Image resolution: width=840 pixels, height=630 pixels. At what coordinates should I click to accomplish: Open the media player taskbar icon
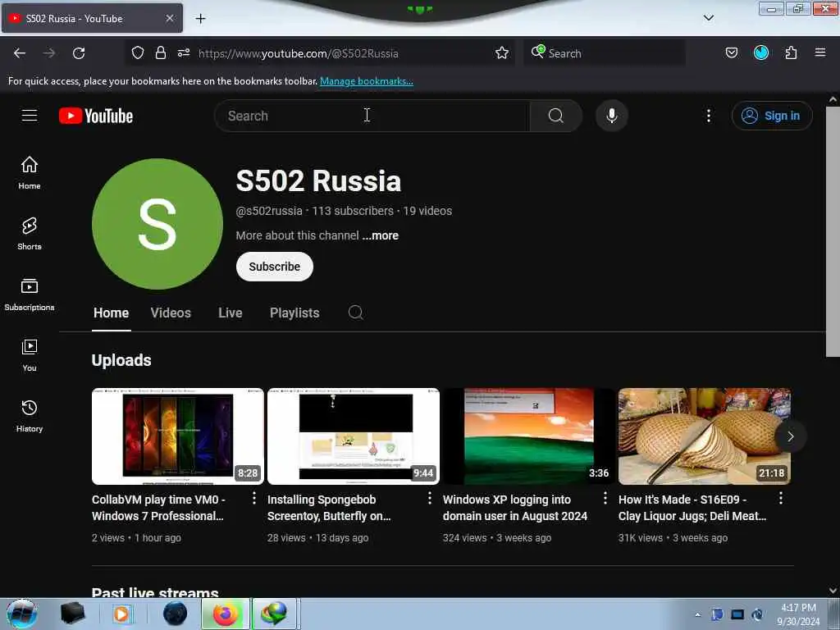click(x=121, y=614)
